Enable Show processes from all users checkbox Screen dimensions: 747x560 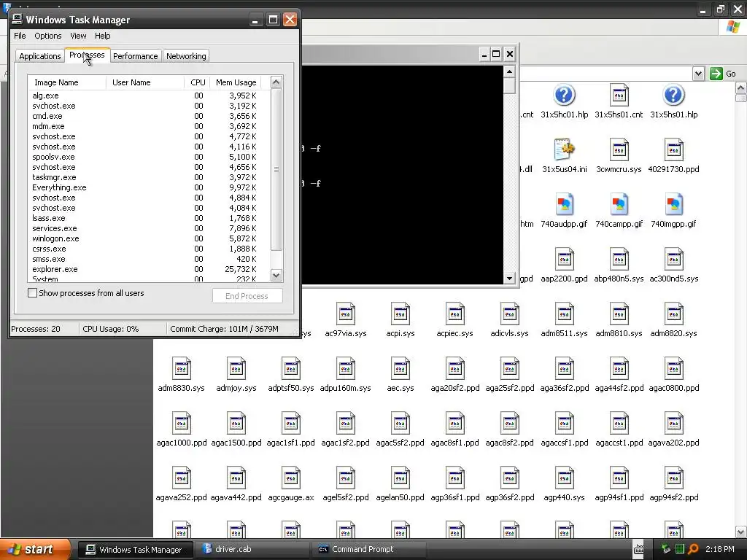(32, 293)
